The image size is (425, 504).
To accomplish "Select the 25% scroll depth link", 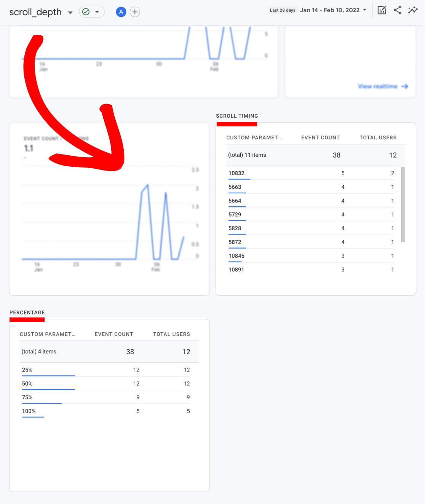I will [x=27, y=370].
